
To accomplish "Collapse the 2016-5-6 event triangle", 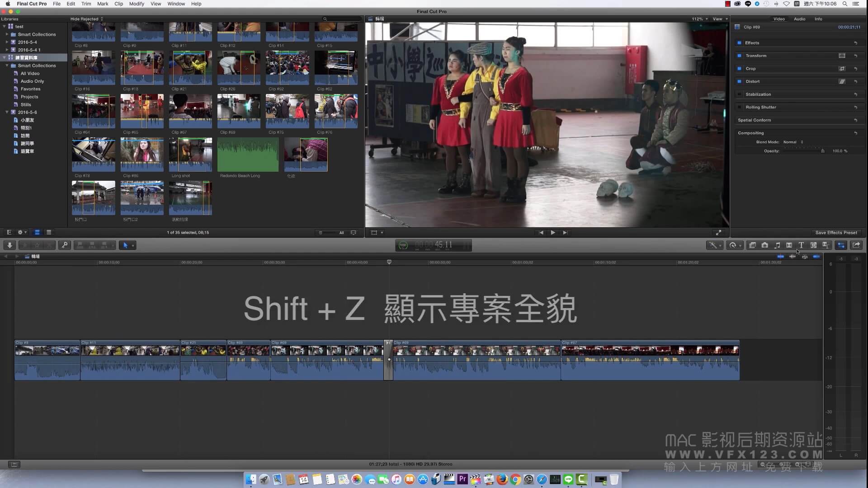I will 7,112.
